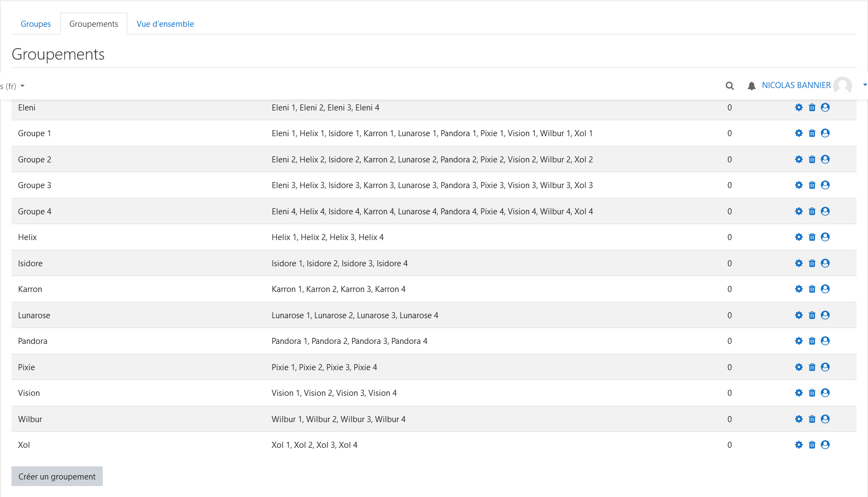Screen dimensions: 868x497
Task: Select the Groupements tab
Action: click(x=93, y=24)
